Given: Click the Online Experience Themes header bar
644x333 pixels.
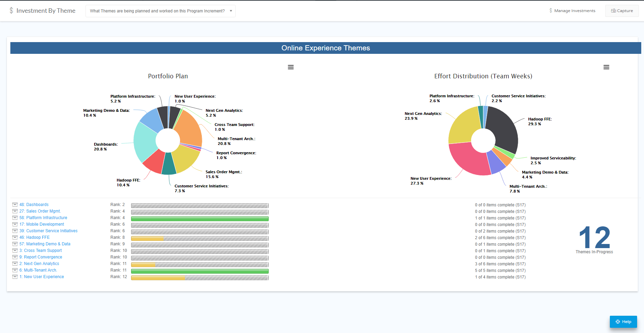Looking at the screenshot, I should (326, 48).
